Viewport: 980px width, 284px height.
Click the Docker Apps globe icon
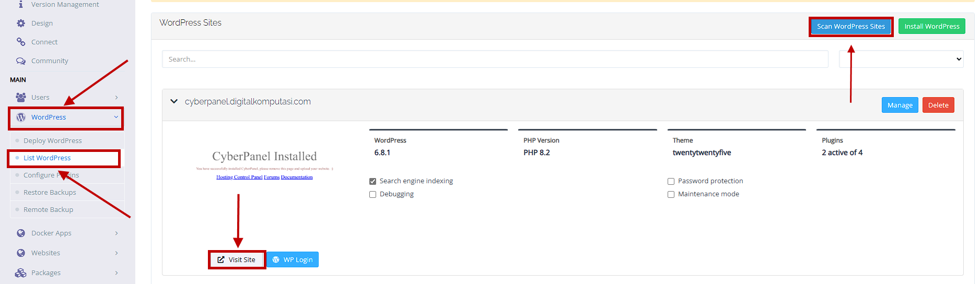click(21, 233)
